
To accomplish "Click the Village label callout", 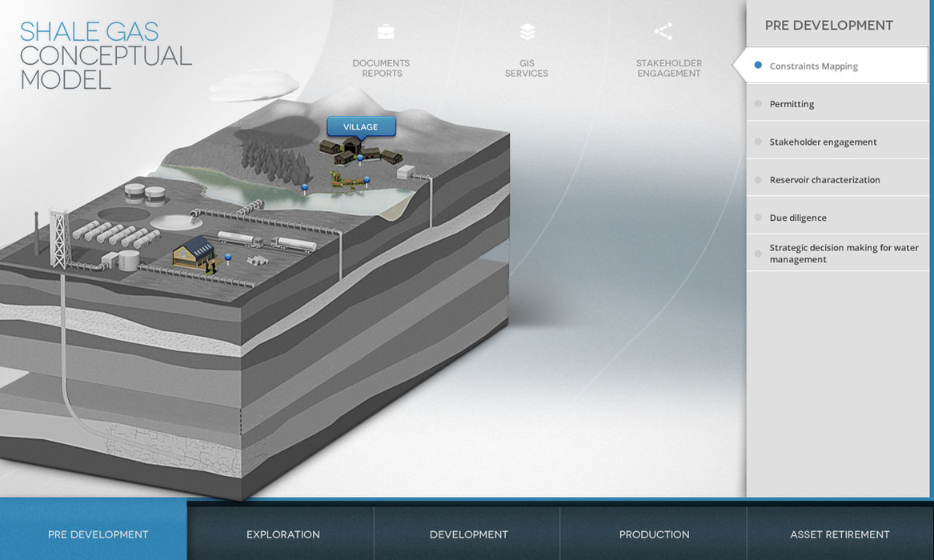I will 361,127.
